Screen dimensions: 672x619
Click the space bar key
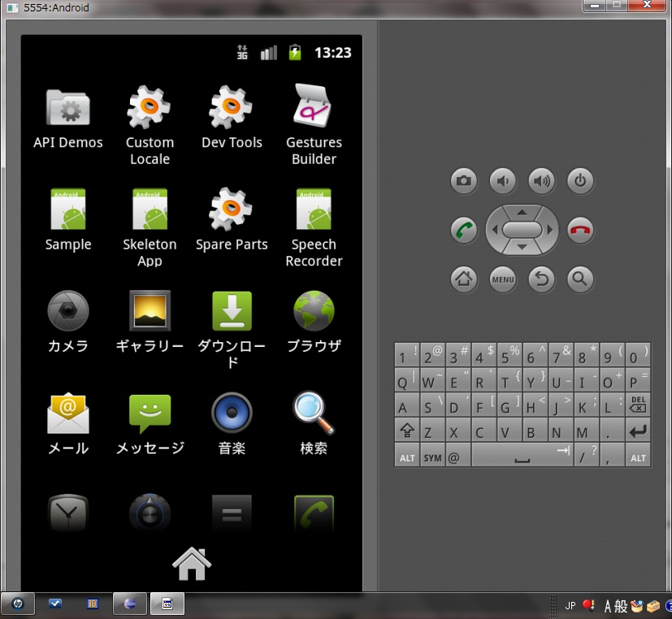[522, 455]
